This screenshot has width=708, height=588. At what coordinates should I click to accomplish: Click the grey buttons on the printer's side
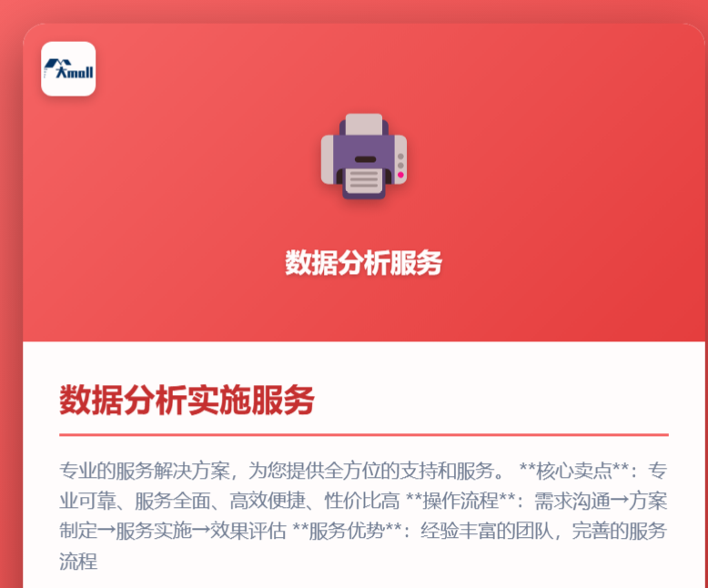click(x=400, y=161)
